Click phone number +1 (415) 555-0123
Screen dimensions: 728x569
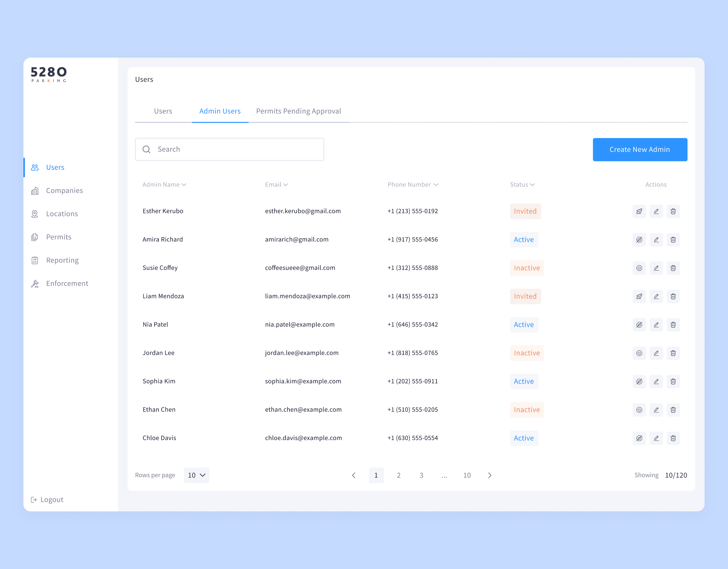pyautogui.click(x=413, y=296)
